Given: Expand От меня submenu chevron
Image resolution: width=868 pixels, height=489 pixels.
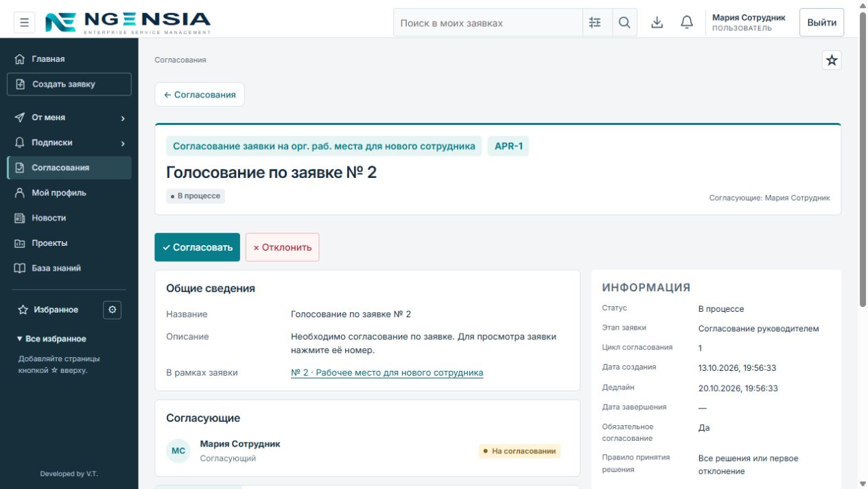Looking at the screenshot, I should click(x=123, y=118).
